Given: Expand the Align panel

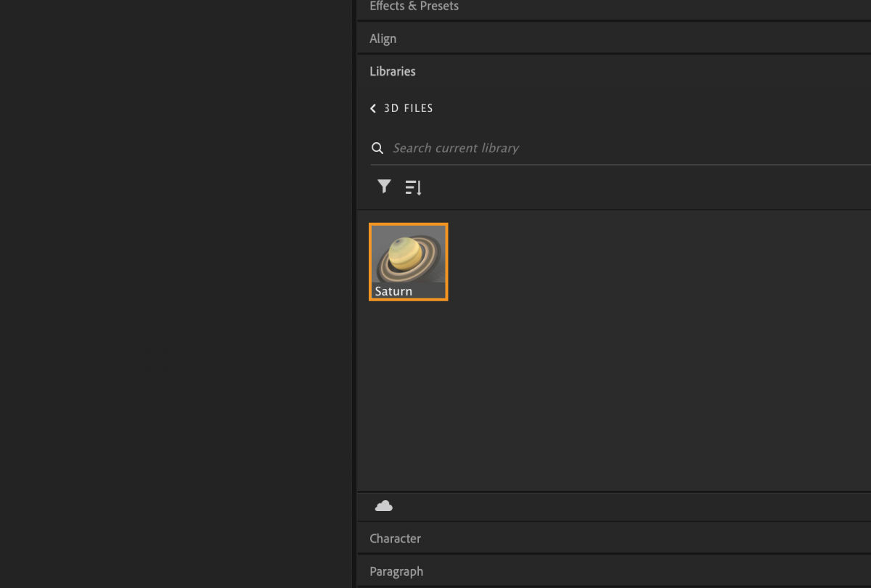Looking at the screenshot, I should coord(383,38).
